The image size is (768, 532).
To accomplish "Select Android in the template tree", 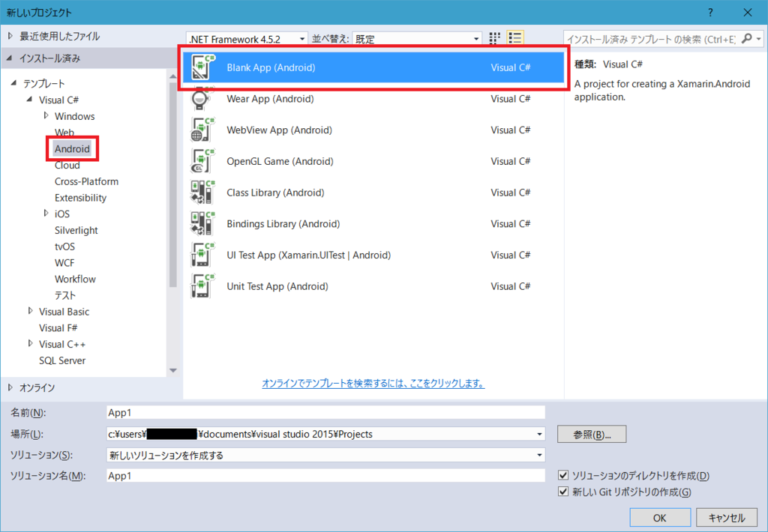I will [72, 149].
